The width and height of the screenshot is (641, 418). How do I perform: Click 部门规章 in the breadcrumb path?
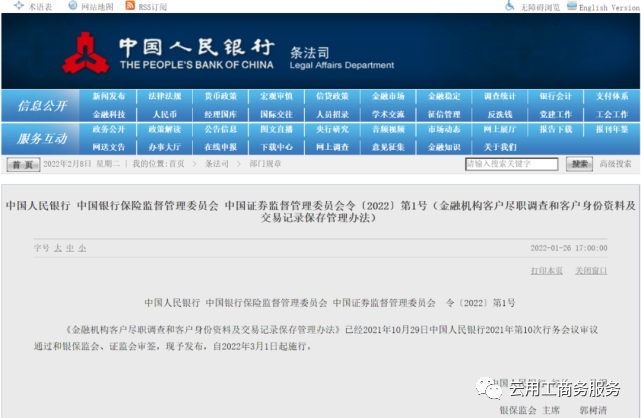tap(265, 164)
